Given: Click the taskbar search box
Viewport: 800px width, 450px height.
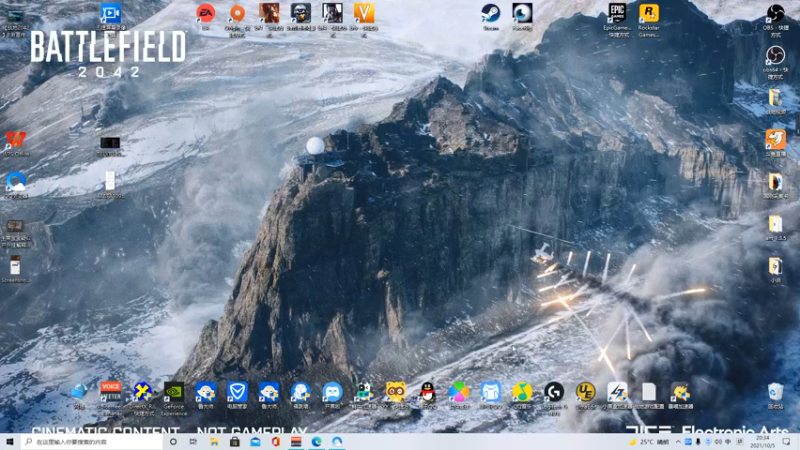Looking at the screenshot, I should [92, 442].
